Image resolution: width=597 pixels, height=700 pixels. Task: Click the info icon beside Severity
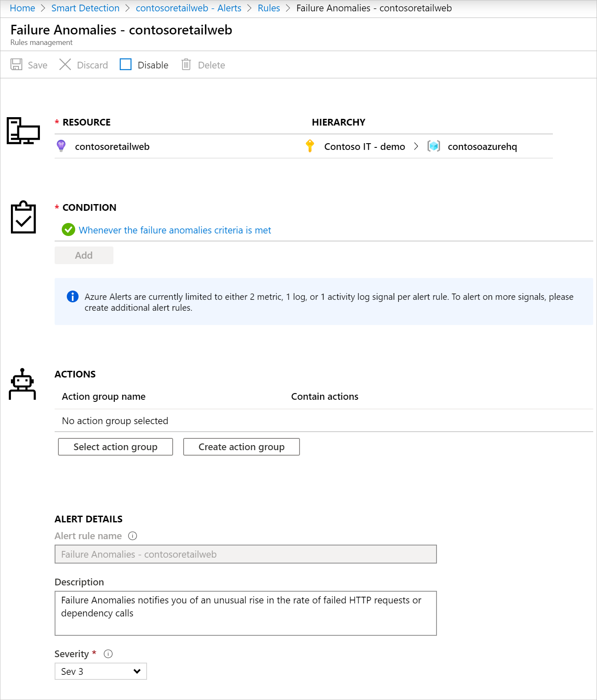coord(108,654)
